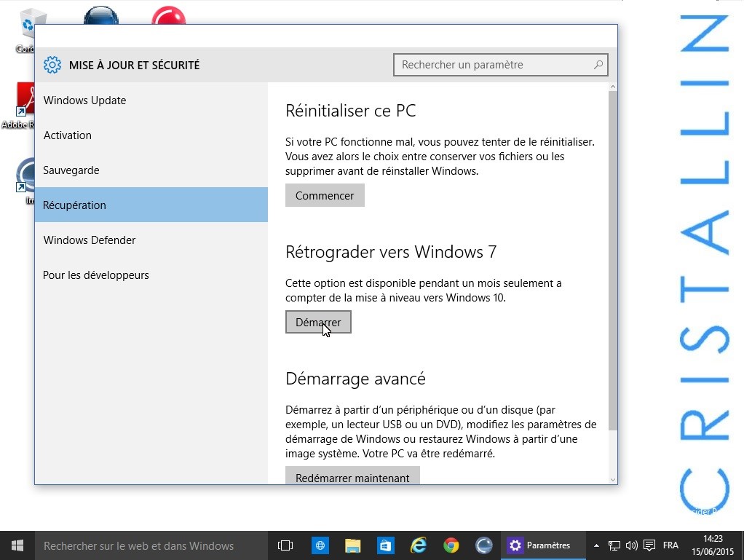Image resolution: width=744 pixels, height=560 pixels.
Task: Click the taskbar web and Windows search box
Action: tap(151, 545)
